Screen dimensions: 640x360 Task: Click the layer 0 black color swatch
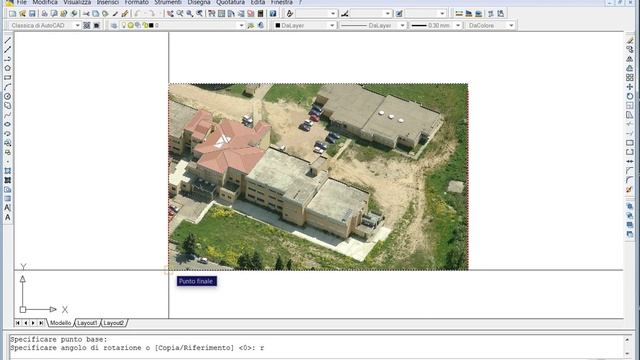click(151, 25)
